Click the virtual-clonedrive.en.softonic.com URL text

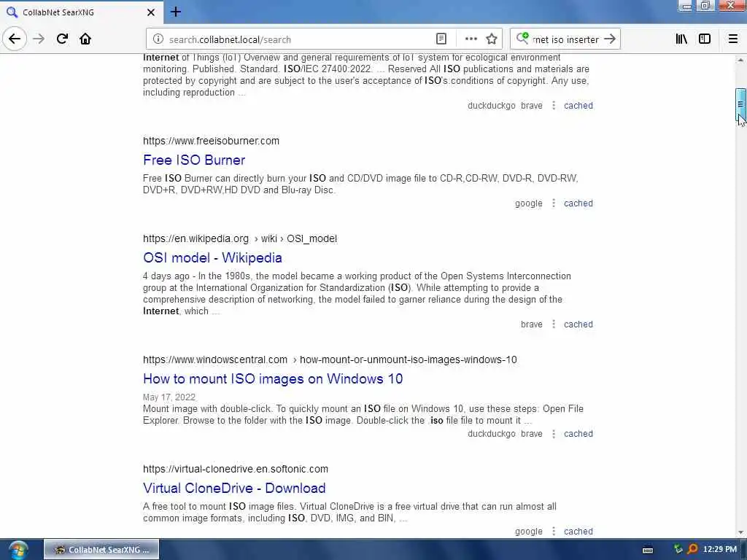click(x=236, y=469)
